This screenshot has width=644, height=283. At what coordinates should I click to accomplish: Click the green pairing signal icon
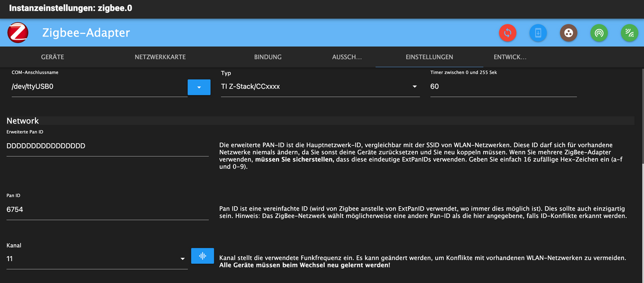point(599,33)
